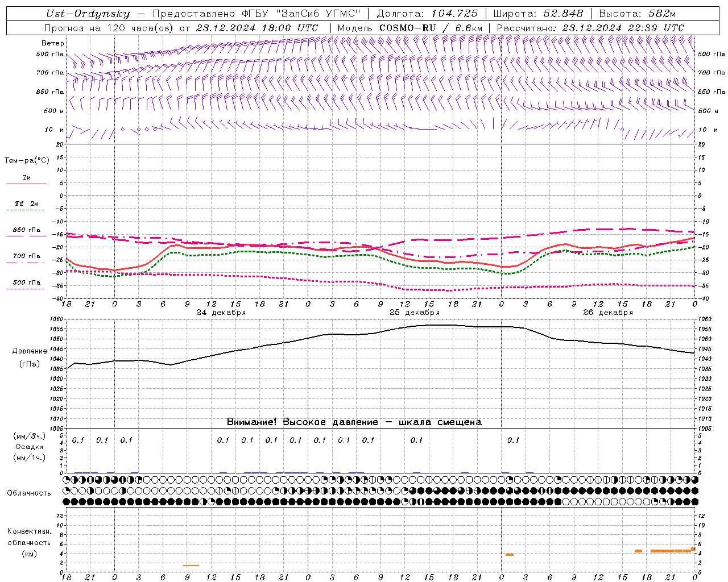The image size is (728, 582).
Task: Click the 26 декабря date label
Action: (x=607, y=313)
